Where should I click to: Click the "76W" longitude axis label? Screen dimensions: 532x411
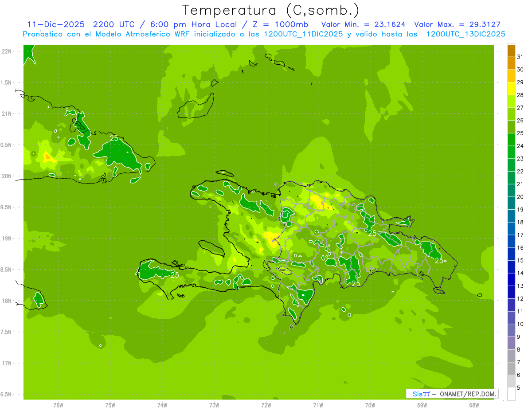58,405
